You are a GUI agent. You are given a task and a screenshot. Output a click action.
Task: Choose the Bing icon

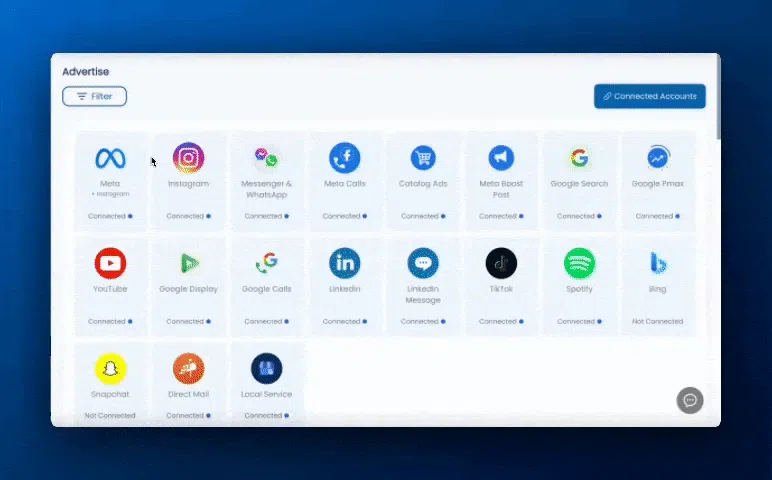coord(658,263)
